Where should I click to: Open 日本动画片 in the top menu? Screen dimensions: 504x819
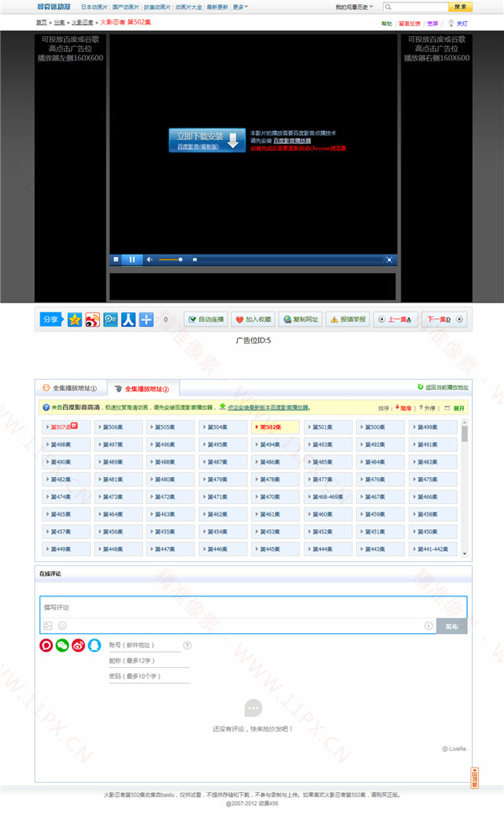(x=94, y=8)
